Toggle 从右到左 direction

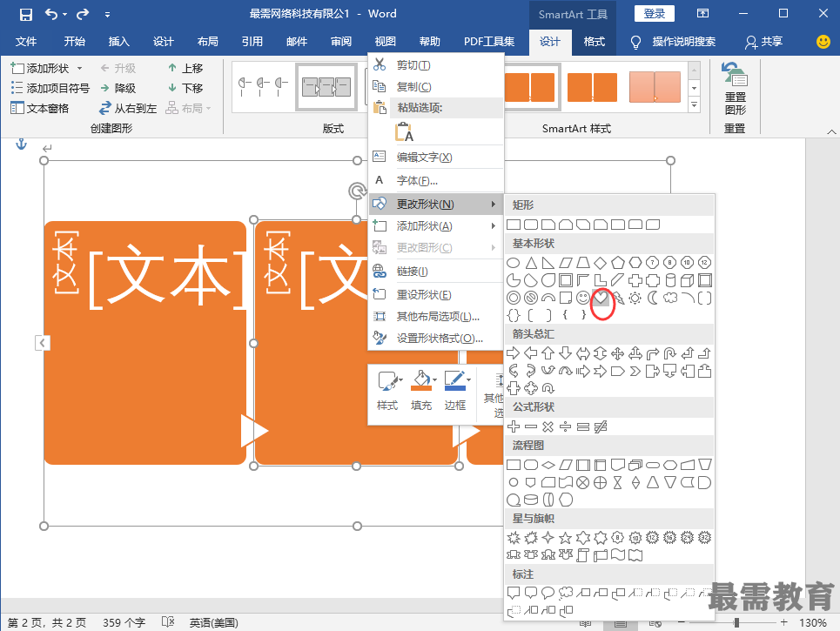tap(128, 108)
